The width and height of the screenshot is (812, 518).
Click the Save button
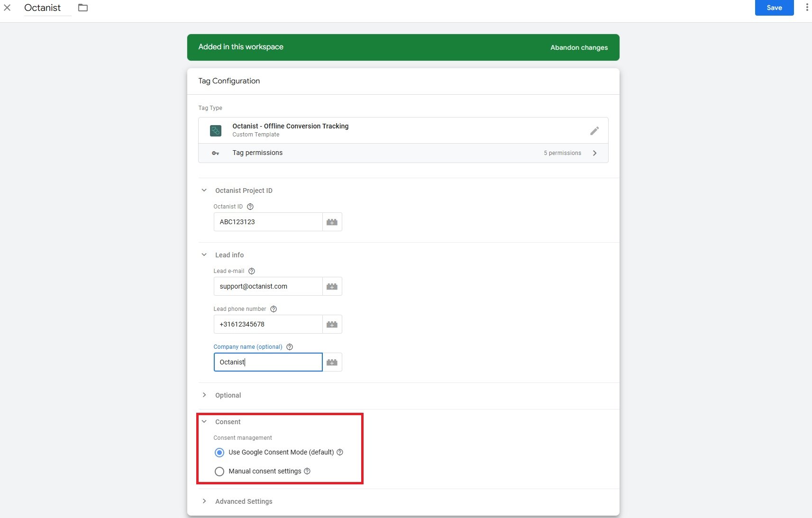(774, 8)
